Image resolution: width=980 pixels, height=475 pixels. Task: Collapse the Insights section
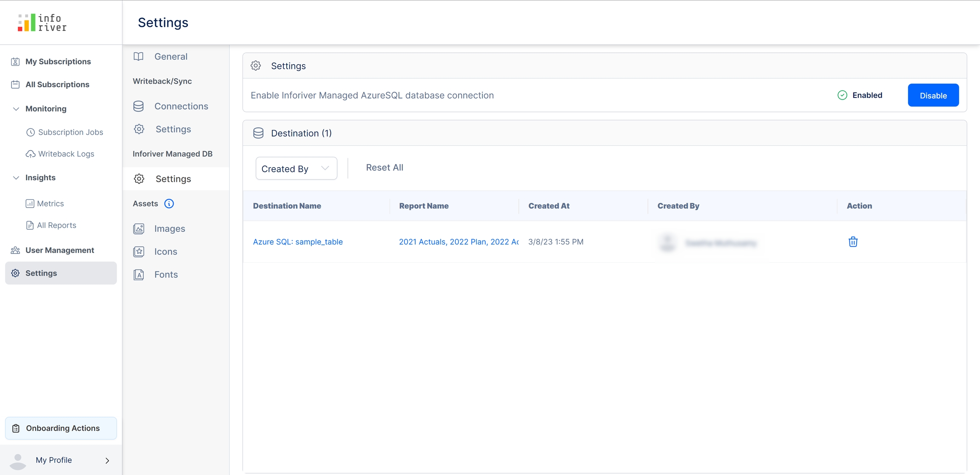tap(16, 178)
